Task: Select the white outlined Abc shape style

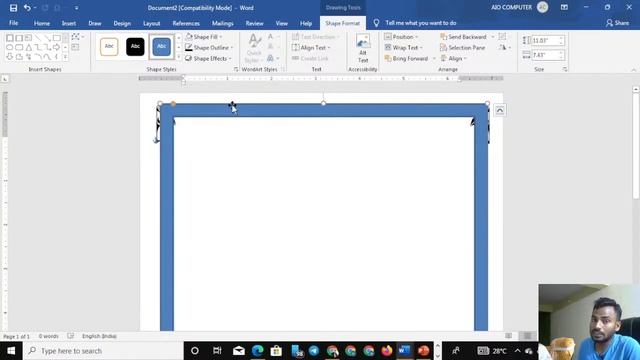Action: click(x=109, y=47)
